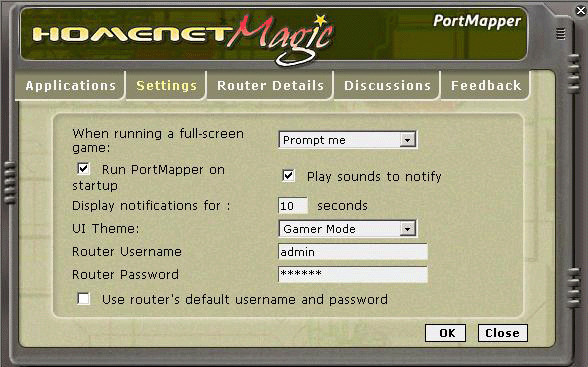Click the "Run PortMapper on" label text

pyautogui.click(x=163, y=170)
